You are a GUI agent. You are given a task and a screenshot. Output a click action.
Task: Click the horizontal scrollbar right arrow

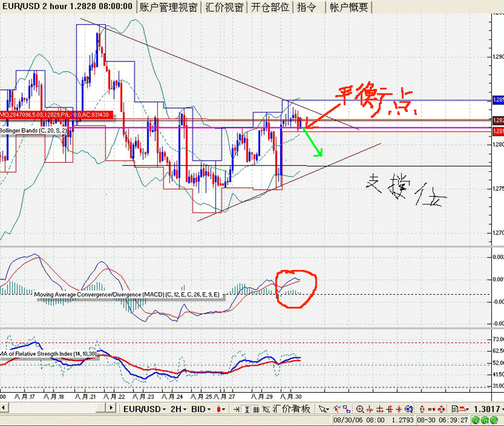tap(111, 408)
